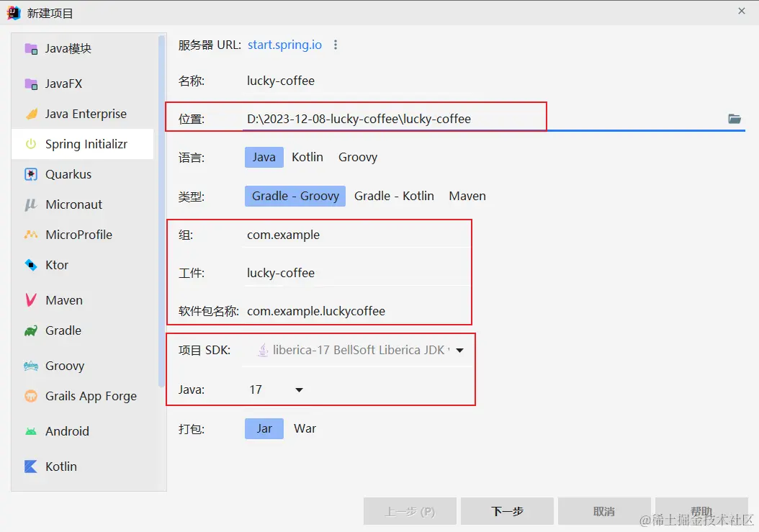Click the Java模块 folder icon

[x=31, y=49]
